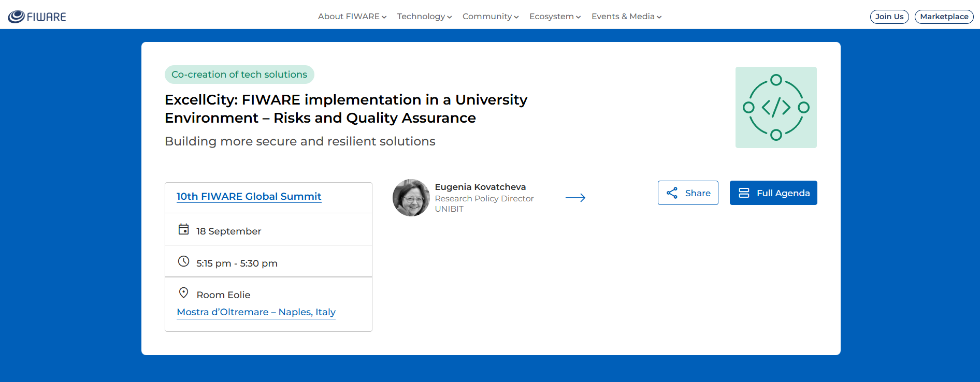Click the 5:15 pm - 5:30 pm time text
Image resolution: width=980 pixels, height=382 pixels.
[237, 263]
